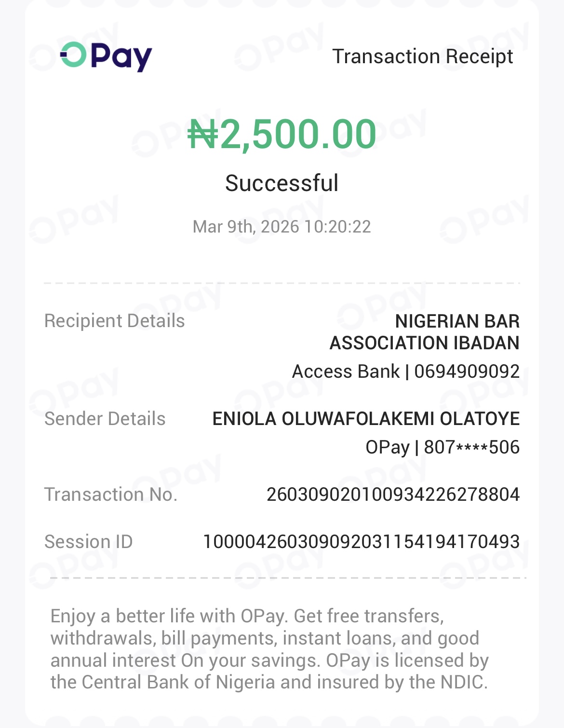The width and height of the screenshot is (564, 728).
Task: Select the transaction number value
Action: pos(393,494)
